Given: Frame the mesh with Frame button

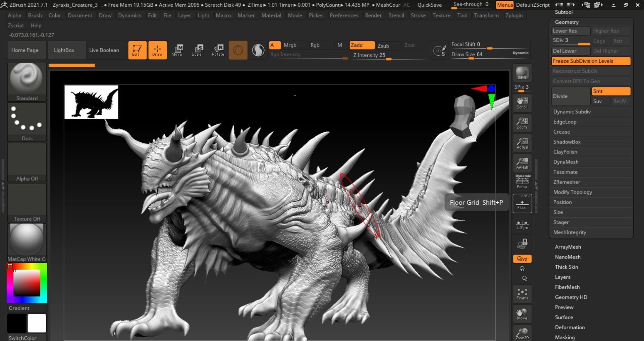Looking at the screenshot, I should click(522, 294).
